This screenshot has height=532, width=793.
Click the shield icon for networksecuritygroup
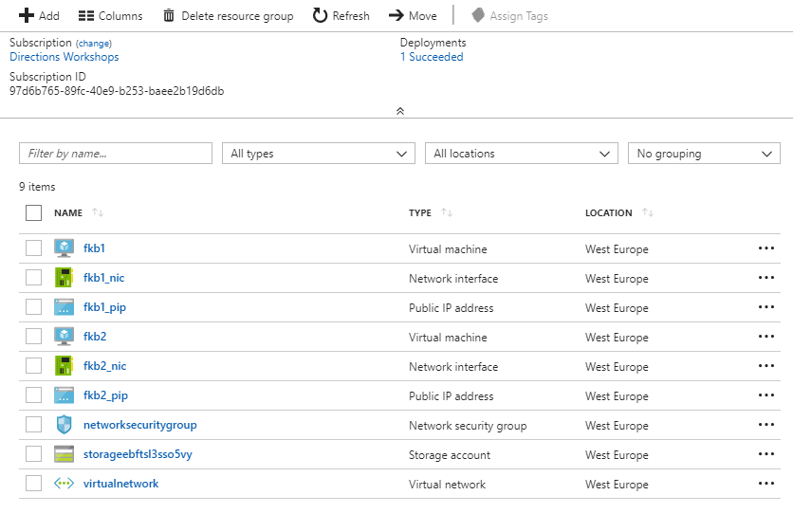coord(64,425)
